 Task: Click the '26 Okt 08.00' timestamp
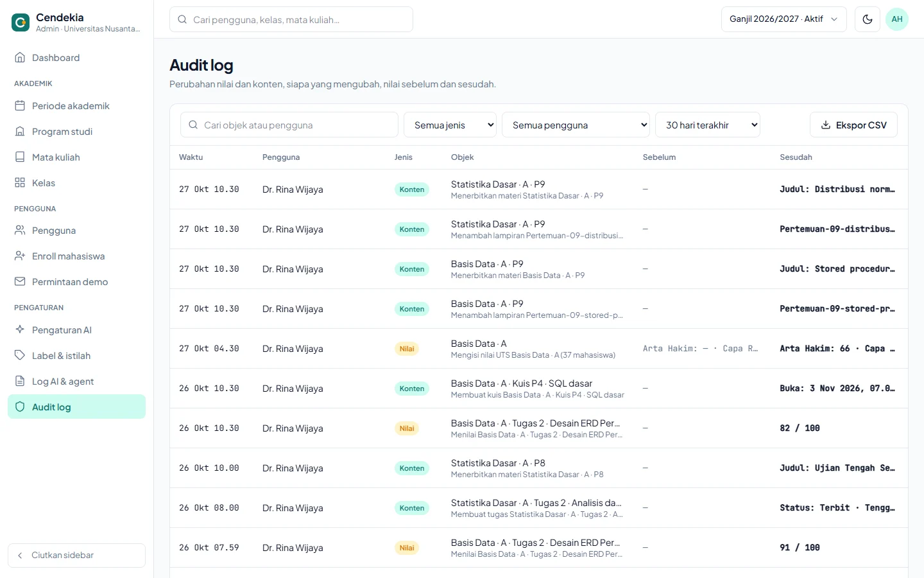pyautogui.click(x=209, y=508)
